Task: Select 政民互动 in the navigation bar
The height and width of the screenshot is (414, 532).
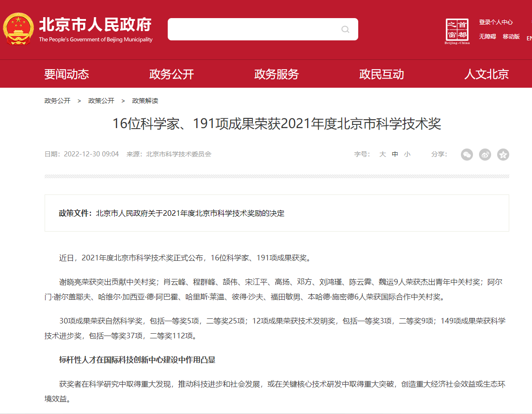Action: 381,74
